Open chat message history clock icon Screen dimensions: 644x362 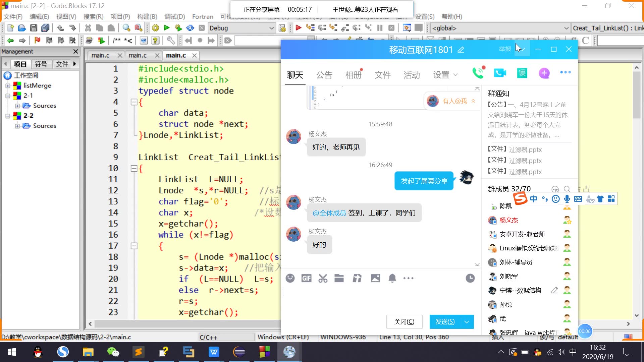coord(470,278)
